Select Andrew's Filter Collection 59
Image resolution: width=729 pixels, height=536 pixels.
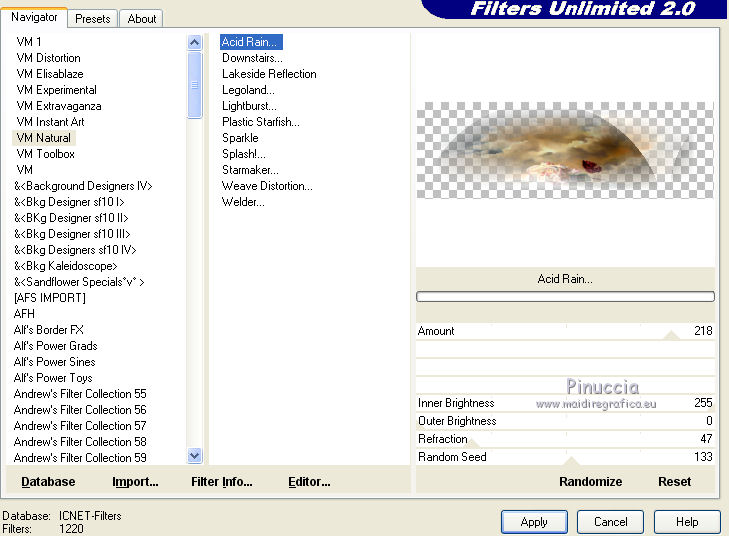point(80,458)
